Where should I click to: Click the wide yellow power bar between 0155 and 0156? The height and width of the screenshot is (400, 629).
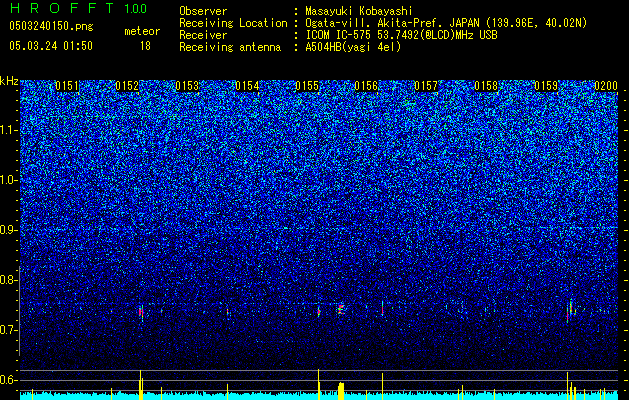pos(341,391)
